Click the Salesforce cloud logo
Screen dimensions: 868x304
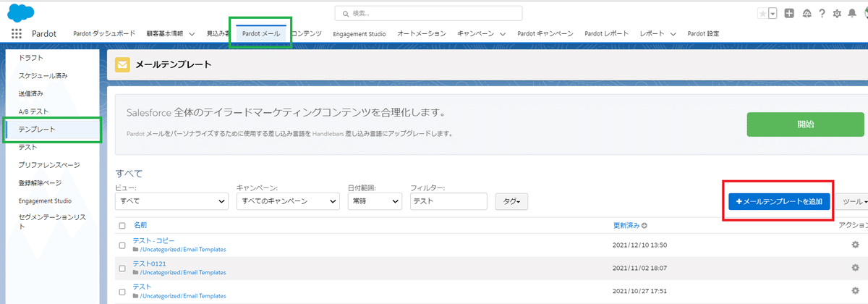tap(21, 12)
